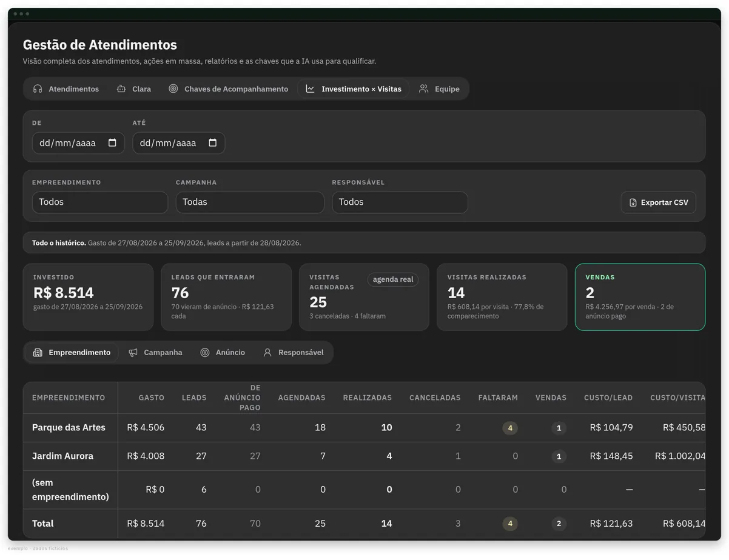This screenshot has height=560, width=729.
Task: Click the target icon beside Chaves de Acompanhamento
Action: coord(173,89)
